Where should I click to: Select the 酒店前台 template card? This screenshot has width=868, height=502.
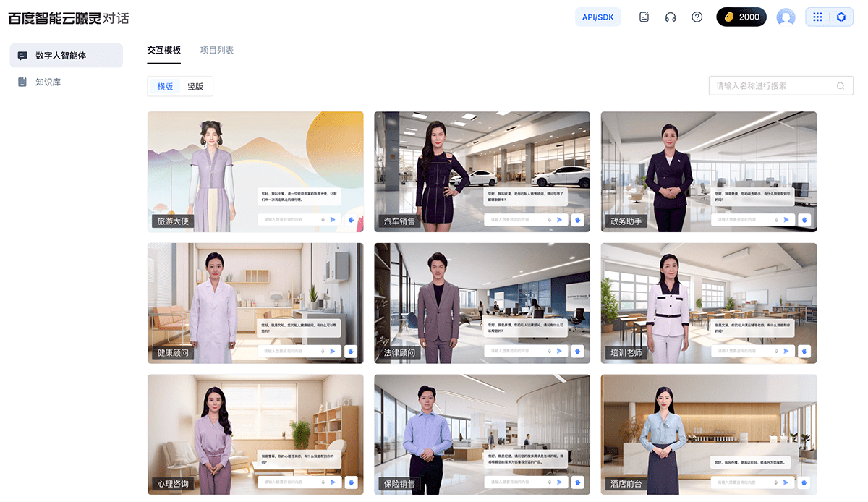[708, 434]
